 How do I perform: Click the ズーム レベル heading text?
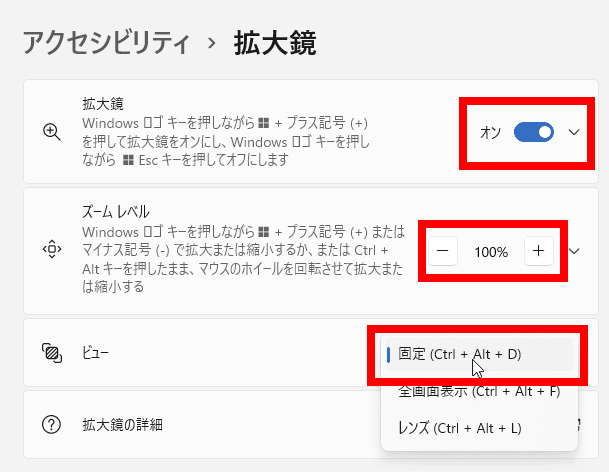coord(115,212)
